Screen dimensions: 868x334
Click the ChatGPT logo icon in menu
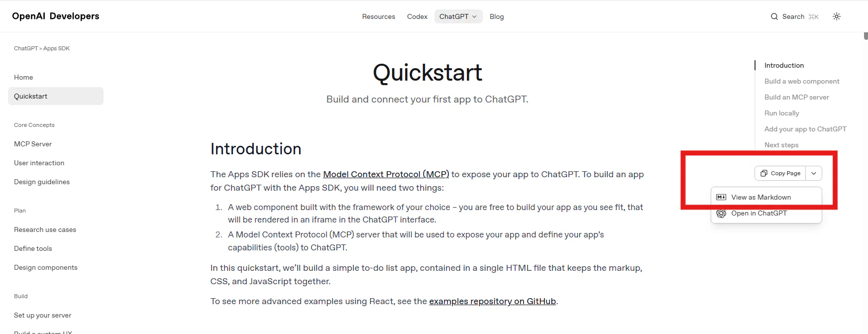pyautogui.click(x=721, y=213)
